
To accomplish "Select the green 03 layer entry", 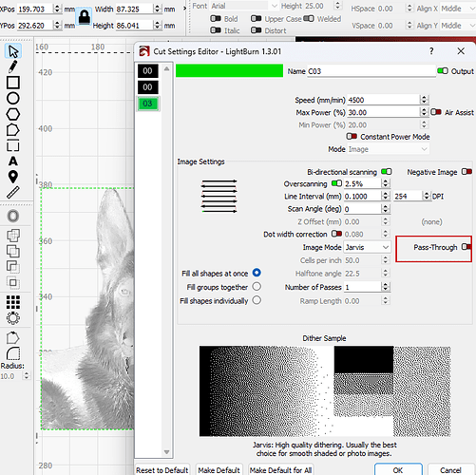I will coord(147,104).
